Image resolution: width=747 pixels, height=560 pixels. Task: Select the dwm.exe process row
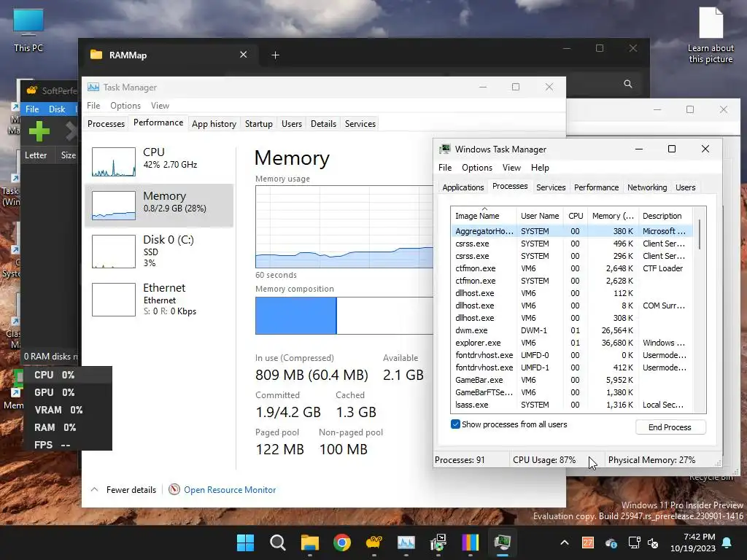(x=570, y=330)
